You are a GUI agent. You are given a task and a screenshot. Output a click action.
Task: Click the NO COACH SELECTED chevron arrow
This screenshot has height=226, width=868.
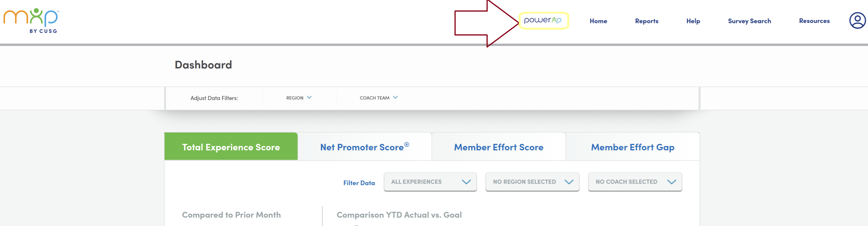(x=672, y=182)
